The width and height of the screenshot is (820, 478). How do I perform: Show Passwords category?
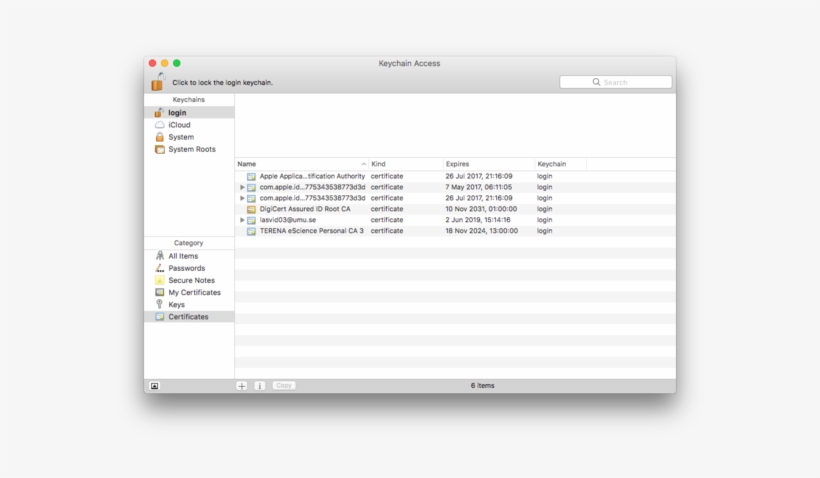click(189, 268)
